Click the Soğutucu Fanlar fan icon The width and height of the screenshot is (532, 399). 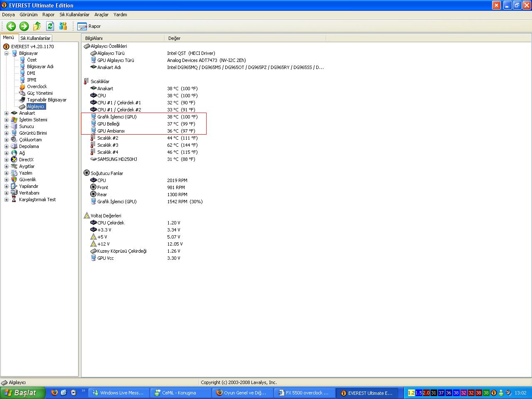[86, 173]
